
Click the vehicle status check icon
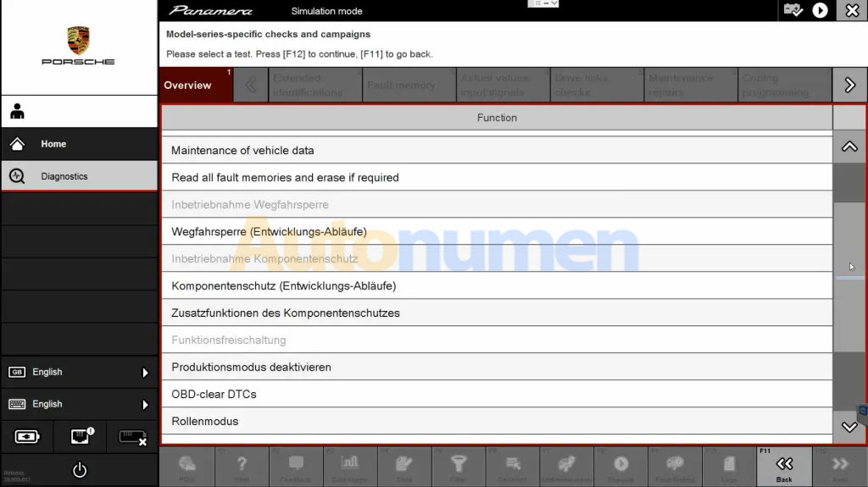(793, 10)
